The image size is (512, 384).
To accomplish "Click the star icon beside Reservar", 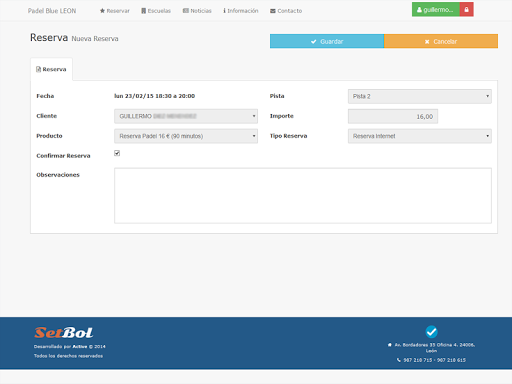I will 102,11.
